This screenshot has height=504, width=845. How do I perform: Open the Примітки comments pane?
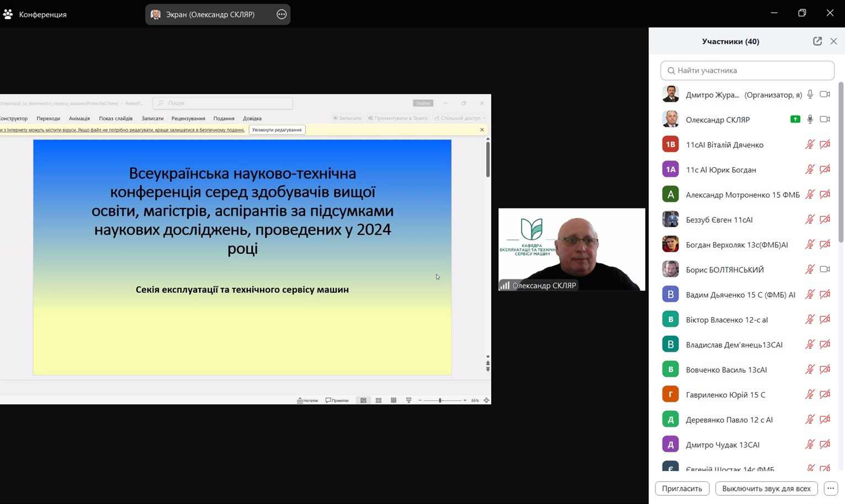tap(337, 400)
